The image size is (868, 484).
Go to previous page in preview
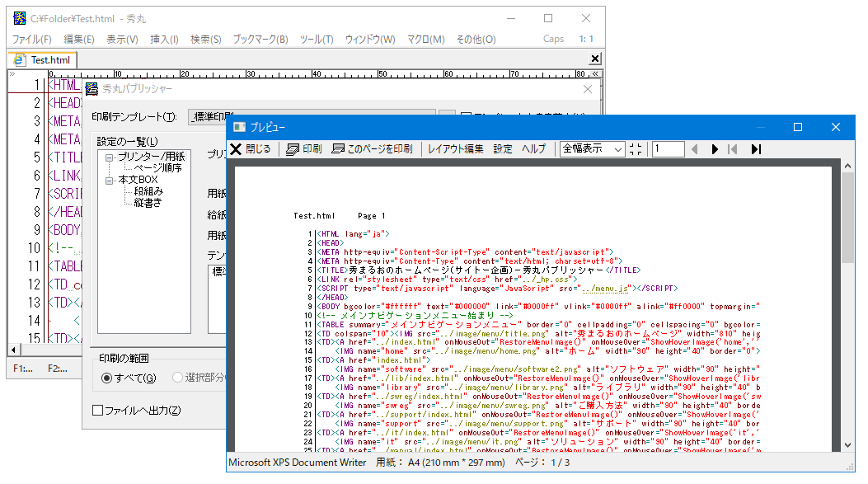point(695,149)
